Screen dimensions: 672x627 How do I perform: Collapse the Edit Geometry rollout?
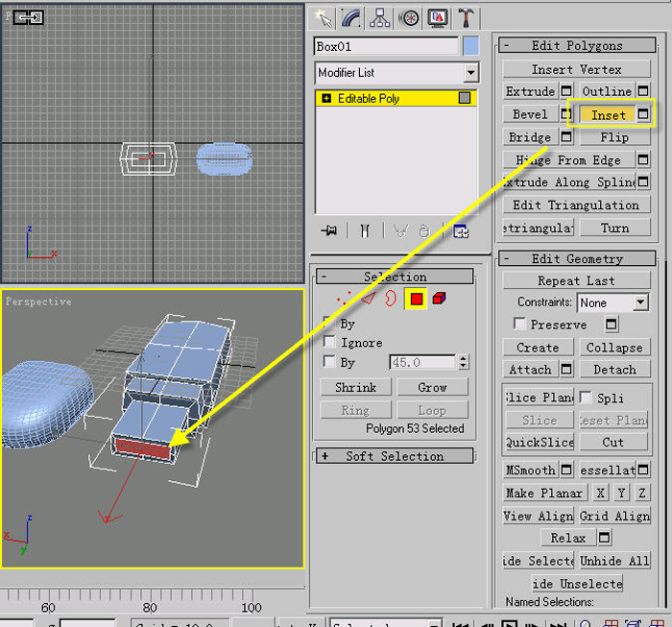577,258
